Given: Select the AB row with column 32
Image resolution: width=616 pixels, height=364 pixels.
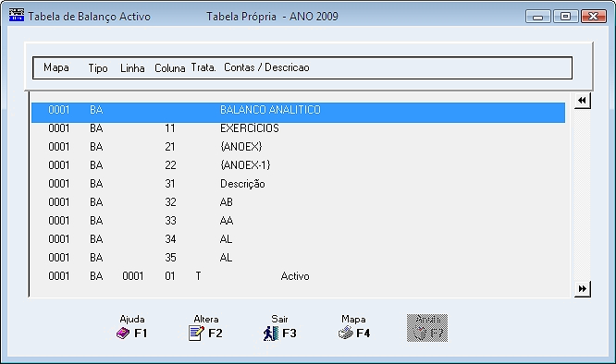Looking at the screenshot, I should coord(298,202).
